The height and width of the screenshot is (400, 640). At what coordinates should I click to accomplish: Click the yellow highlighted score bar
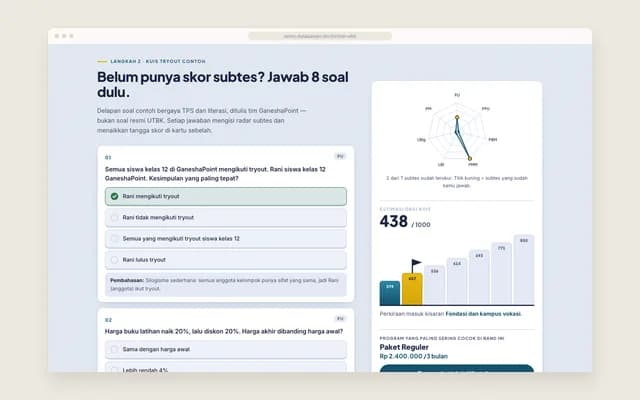[x=412, y=289]
